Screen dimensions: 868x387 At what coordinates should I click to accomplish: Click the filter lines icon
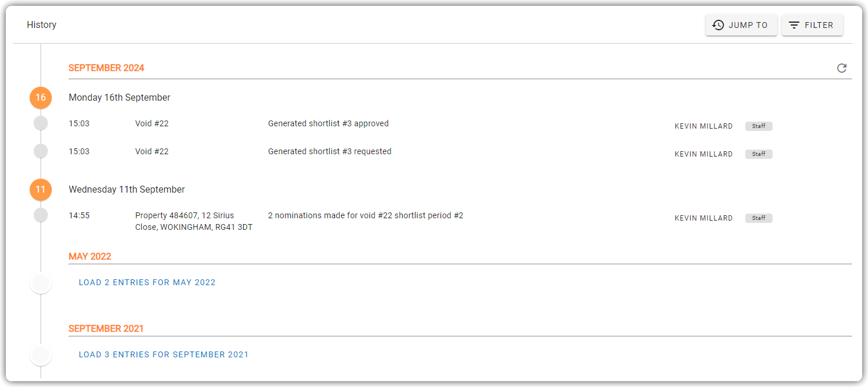794,25
